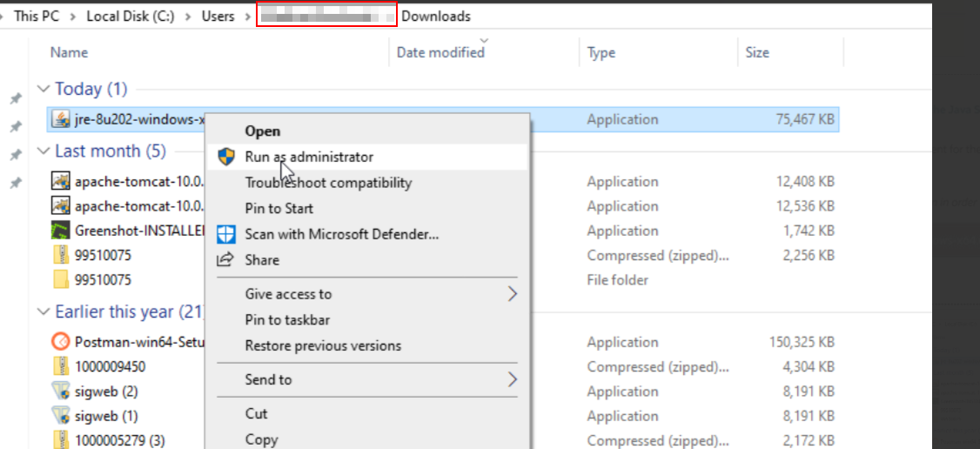980x449 pixels.
Task: Open the Send to submenu
Action: tap(512, 379)
